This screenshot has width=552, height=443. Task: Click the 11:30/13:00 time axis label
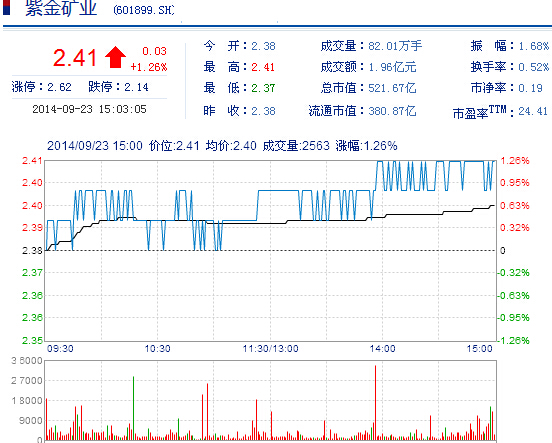(x=270, y=349)
